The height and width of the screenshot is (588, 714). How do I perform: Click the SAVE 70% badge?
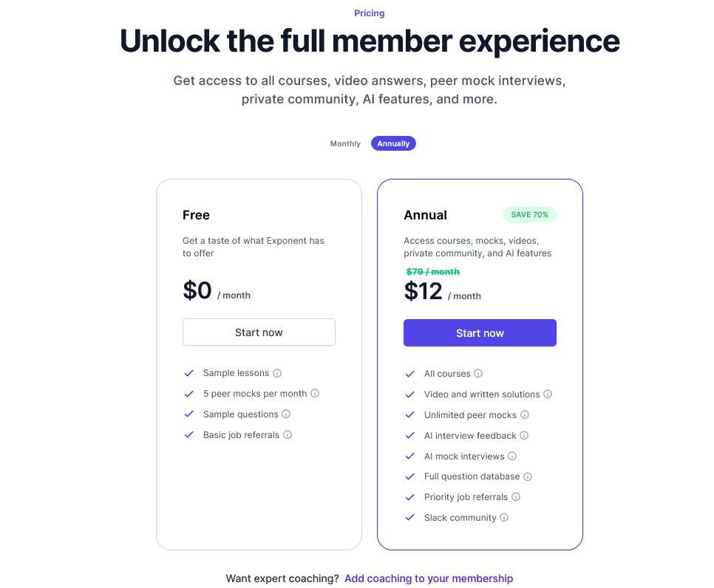coord(529,215)
